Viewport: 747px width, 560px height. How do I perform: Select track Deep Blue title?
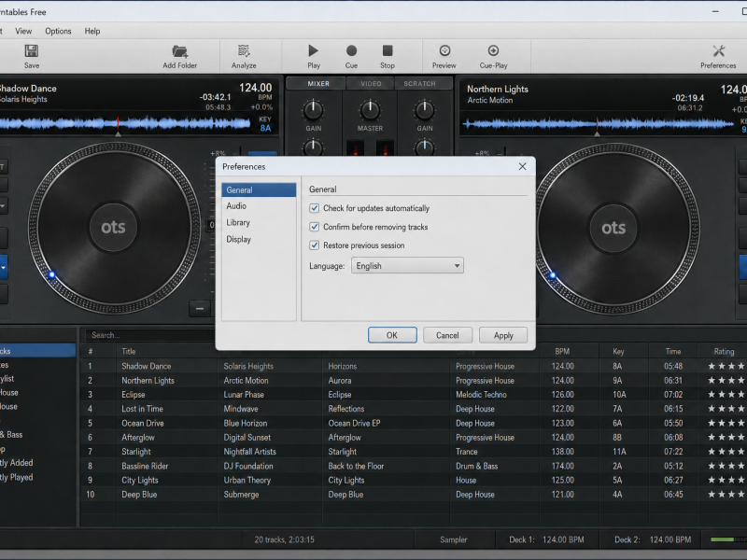coord(139,495)
